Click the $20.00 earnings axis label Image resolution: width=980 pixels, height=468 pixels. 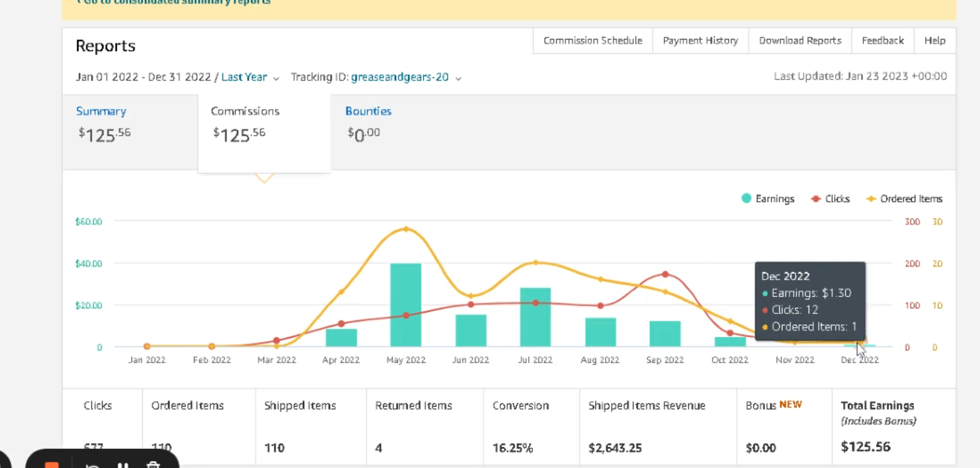[88, 305]
